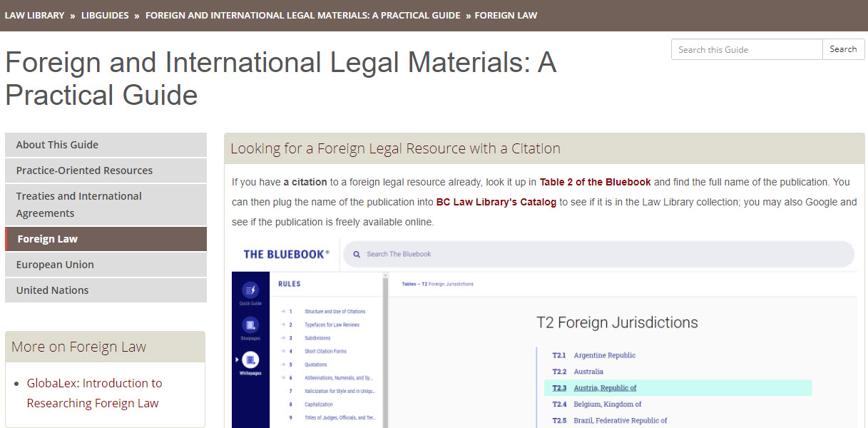Click T2.2 Australia entry
The height and width of the screenshot is (428, 868).
[577, 372]
